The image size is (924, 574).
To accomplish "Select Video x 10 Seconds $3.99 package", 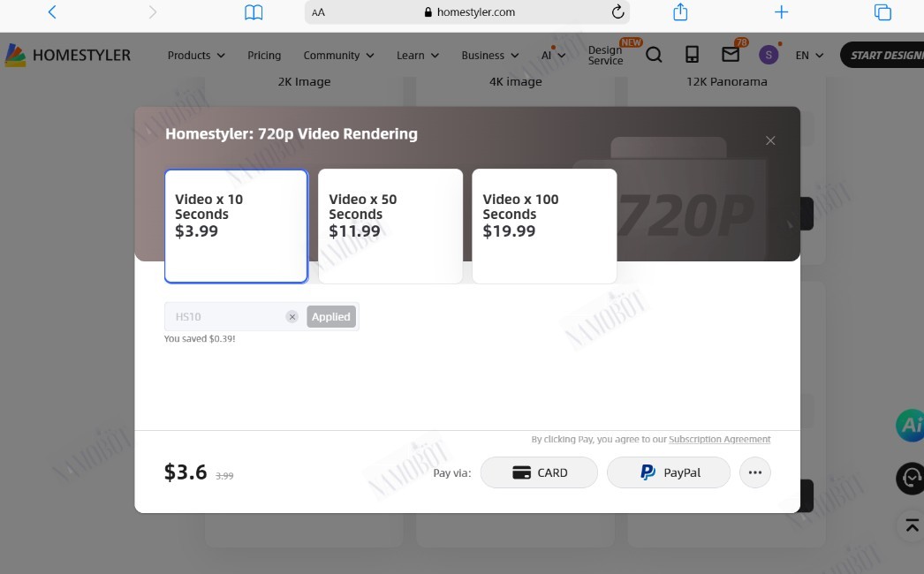I will (236, 226).
